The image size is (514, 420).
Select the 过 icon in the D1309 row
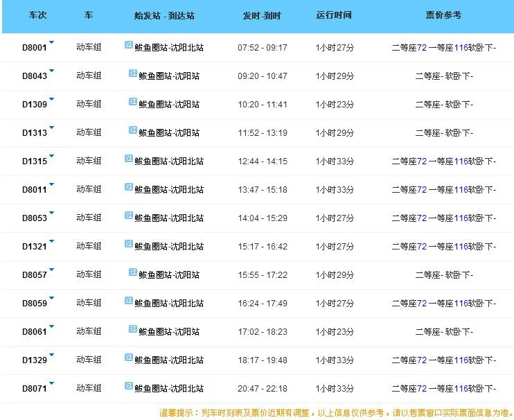132,102
